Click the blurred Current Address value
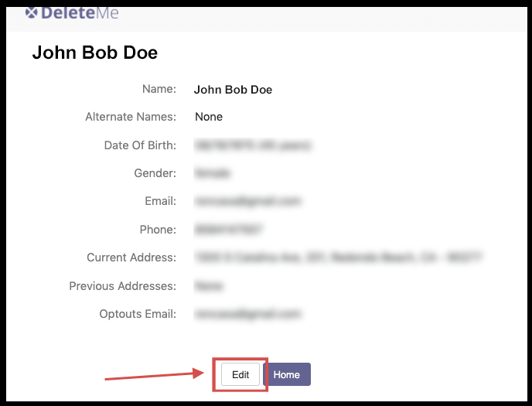 pyautogui.click(x=339, y=258)
